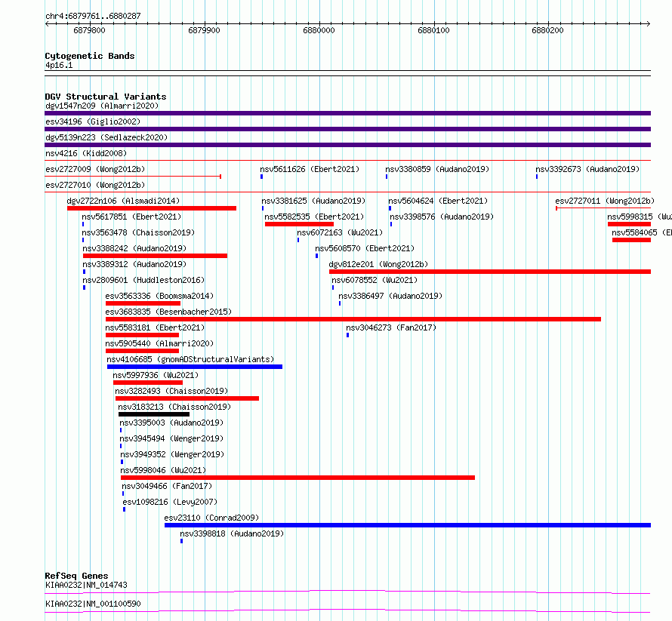672x621 pixels.
Task: Click the dgv812e201 (Wong2012b) red bar
Action: [490, 272]
